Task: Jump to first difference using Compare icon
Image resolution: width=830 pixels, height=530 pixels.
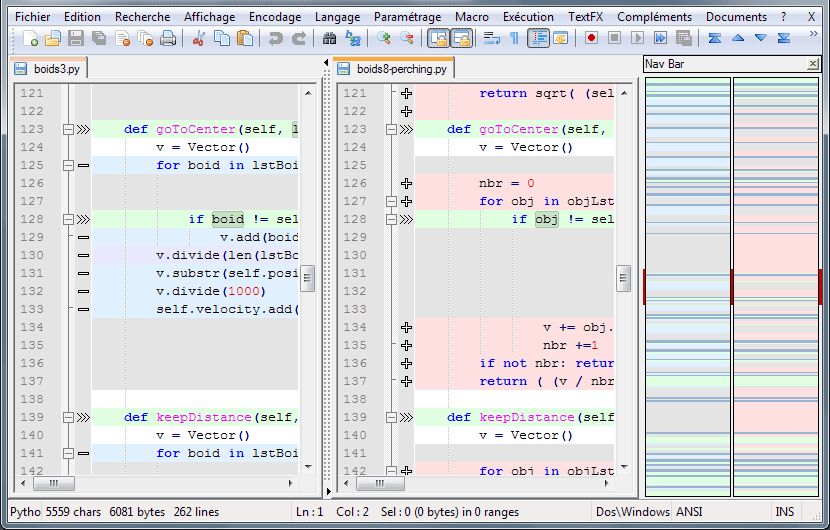Action: [x=715, y=38]
